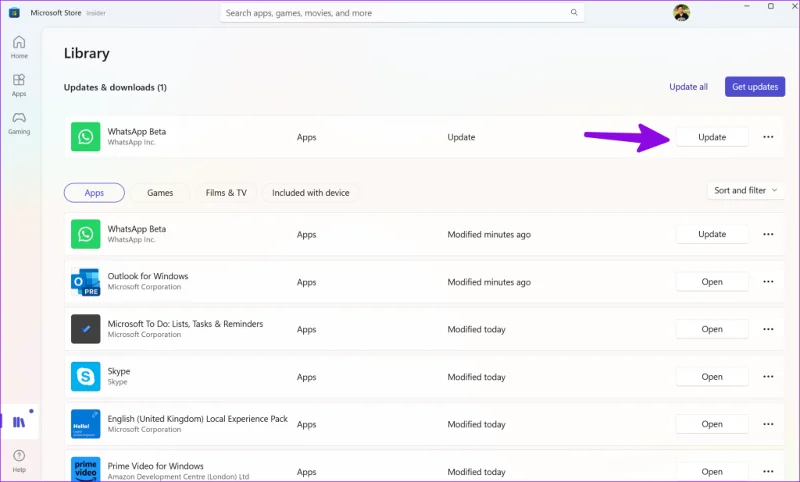Image resolution: width=800 pixels, height=482 pixels.
Task: Click the English Local Experience Pack icon
Action: [x=86, y=424]
